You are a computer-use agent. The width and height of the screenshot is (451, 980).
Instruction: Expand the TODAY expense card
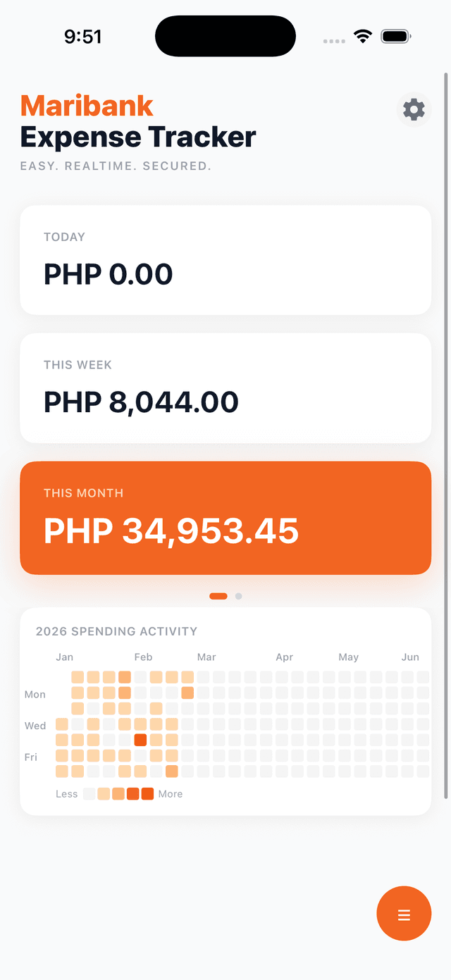(225, 259)
